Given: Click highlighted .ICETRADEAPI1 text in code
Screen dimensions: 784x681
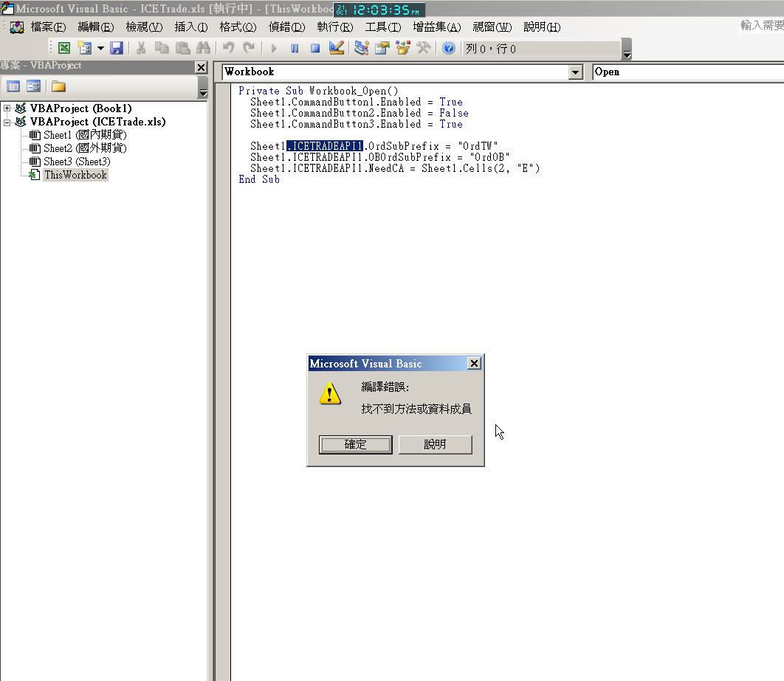Looking at the screenshot, I should click(x=325, y=146).
